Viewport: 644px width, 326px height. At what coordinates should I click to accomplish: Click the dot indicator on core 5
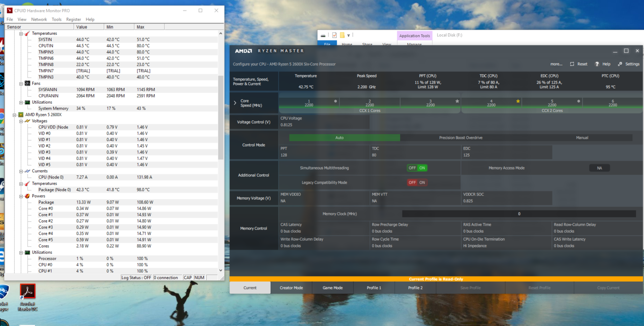click(x=579, y=101)
